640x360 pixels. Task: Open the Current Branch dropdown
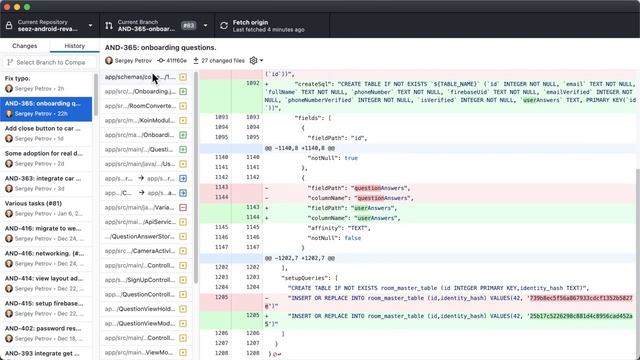click(x=156, y=25)
